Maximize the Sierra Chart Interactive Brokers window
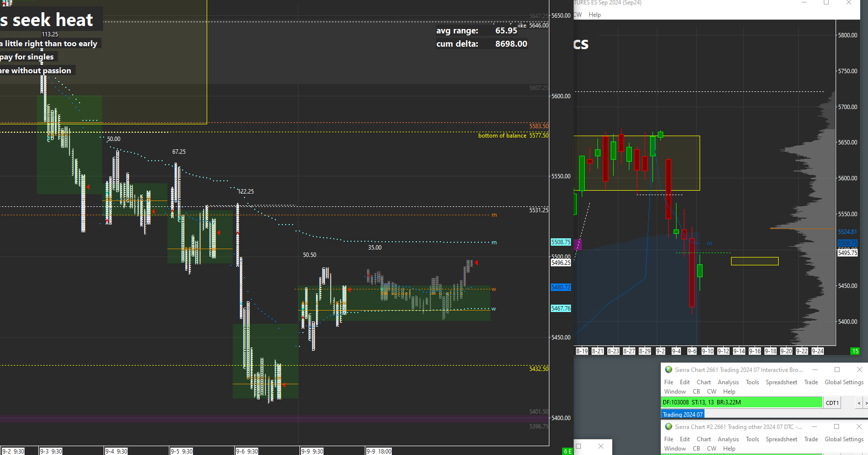The height and width of the screenshot is (455, 868). [x=837, y=370]
